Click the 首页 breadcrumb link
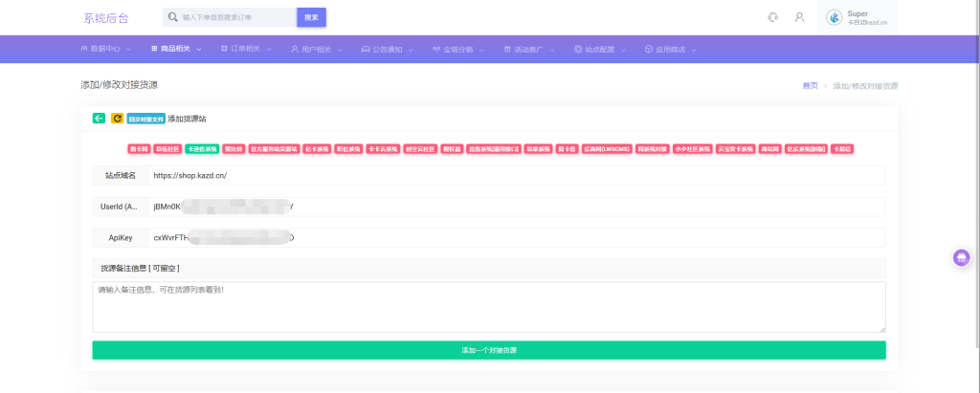Image resolution: width=980 pixels, height=393 pixels. pos(810,85)
